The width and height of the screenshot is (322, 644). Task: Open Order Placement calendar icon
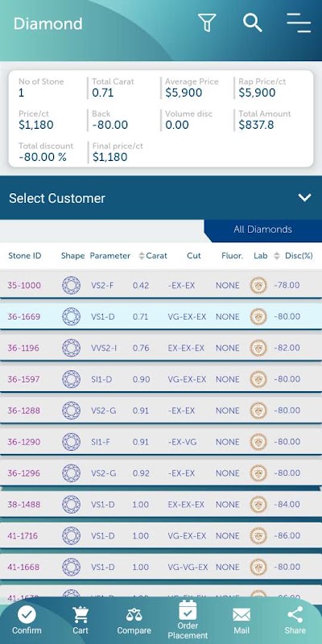pos(188,610)
